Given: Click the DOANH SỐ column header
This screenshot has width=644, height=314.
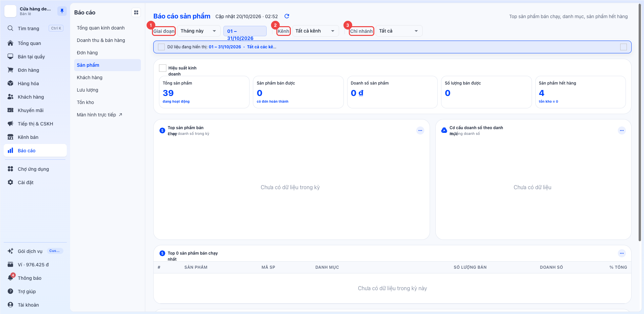Looking at the screenshot, I should (x=551, y=267).
